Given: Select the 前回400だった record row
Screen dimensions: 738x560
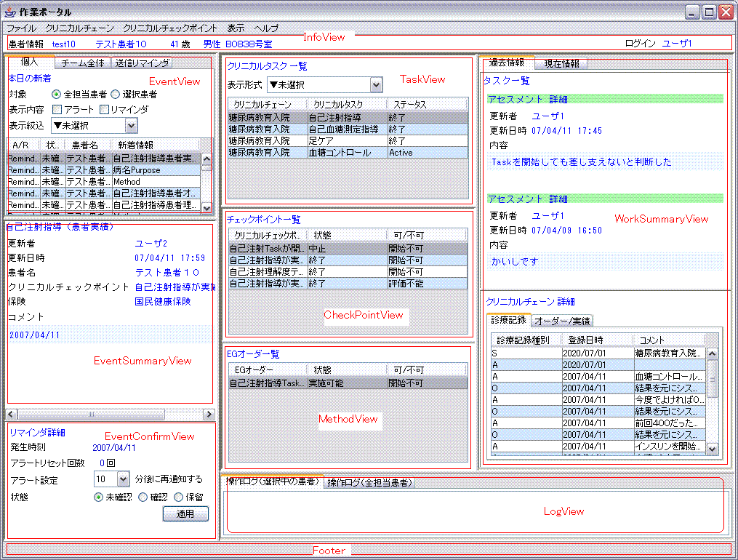Looking at the screenshot, I should (x=598, y=423).
